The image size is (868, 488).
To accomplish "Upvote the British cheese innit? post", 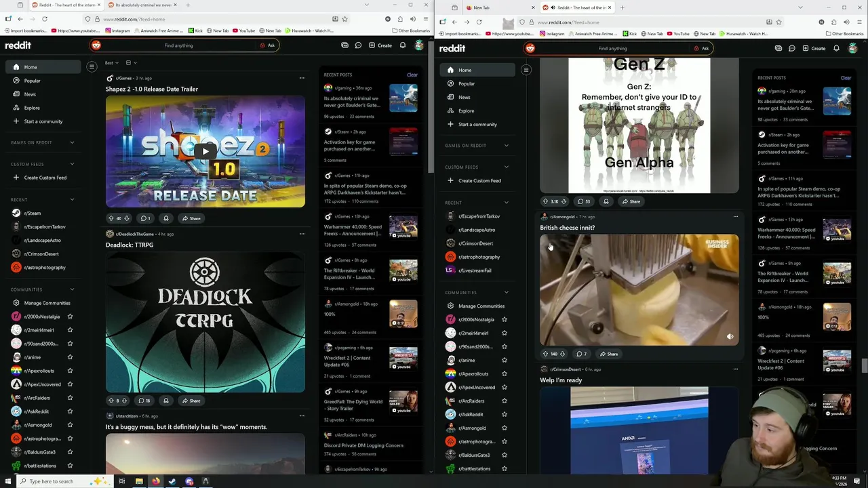I will [545, 354].
